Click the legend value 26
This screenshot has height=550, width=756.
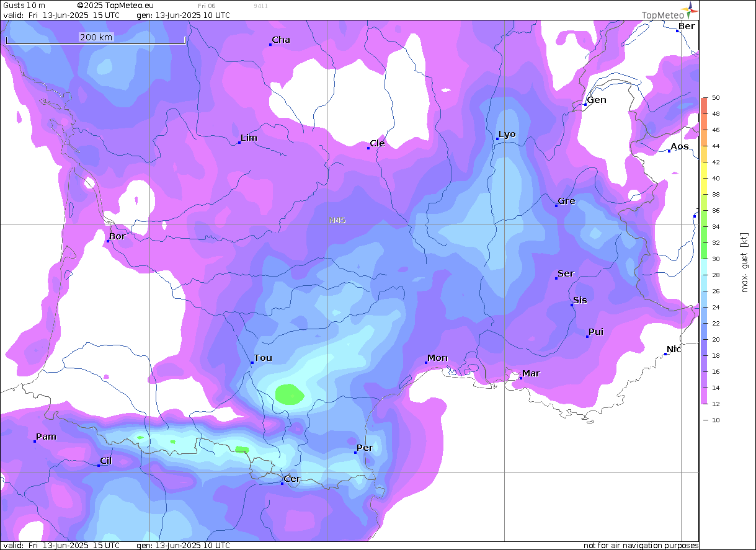pos(716,291)
